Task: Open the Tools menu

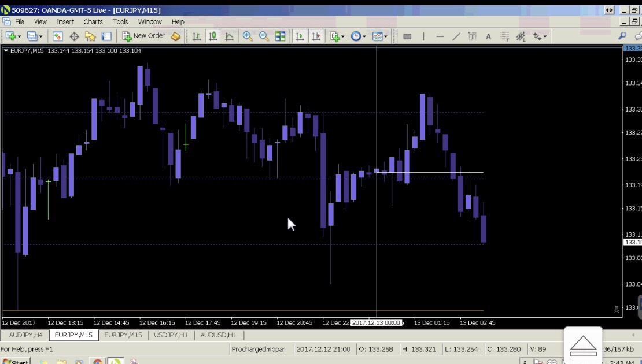Action: 120,22
